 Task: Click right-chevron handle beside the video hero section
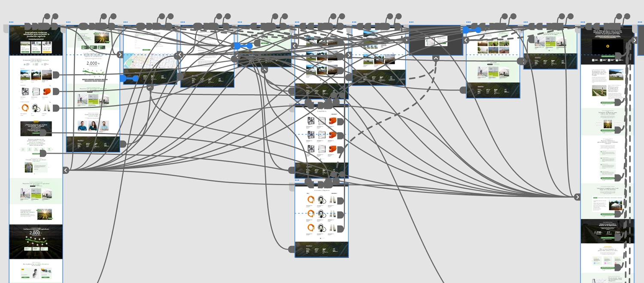click(635, 40)
